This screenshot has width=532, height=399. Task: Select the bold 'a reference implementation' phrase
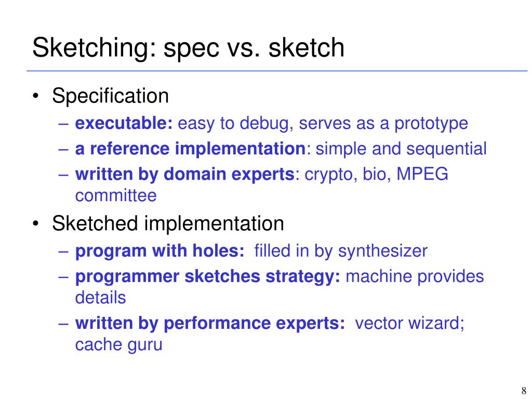point(190,149)
